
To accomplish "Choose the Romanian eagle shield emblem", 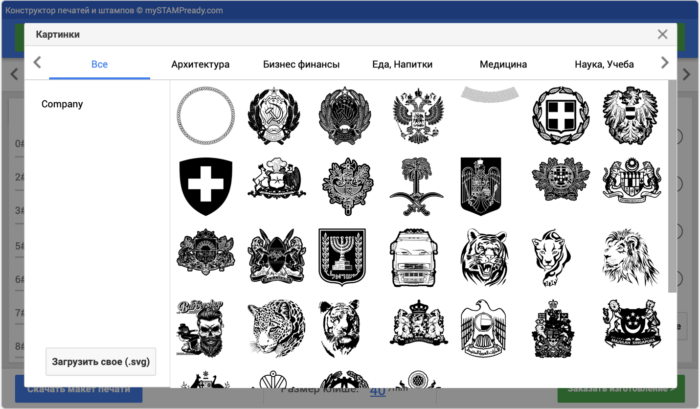I will pos(480,186).
